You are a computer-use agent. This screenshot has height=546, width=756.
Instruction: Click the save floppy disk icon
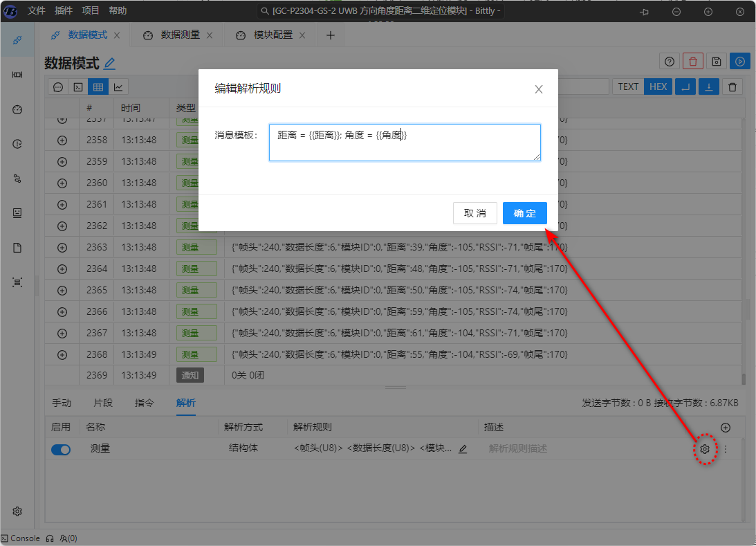click(x=716, y=62)
